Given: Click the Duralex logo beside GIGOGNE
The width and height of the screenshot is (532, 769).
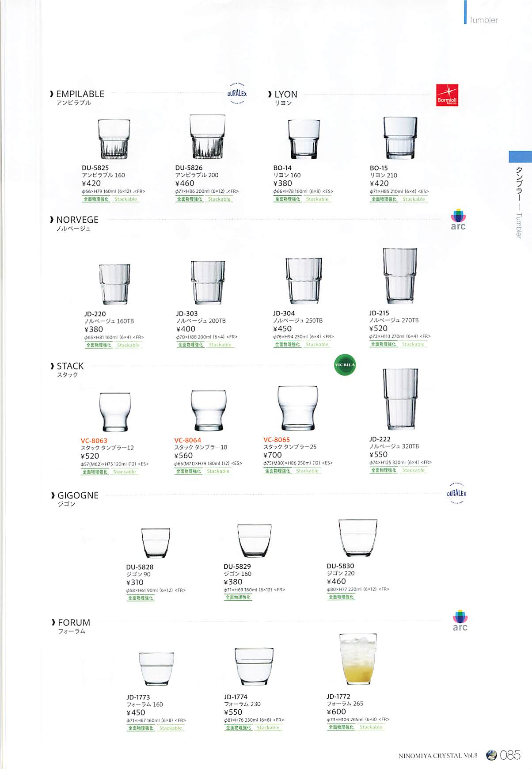Looking at the screenshot, I should coord(456,493).
